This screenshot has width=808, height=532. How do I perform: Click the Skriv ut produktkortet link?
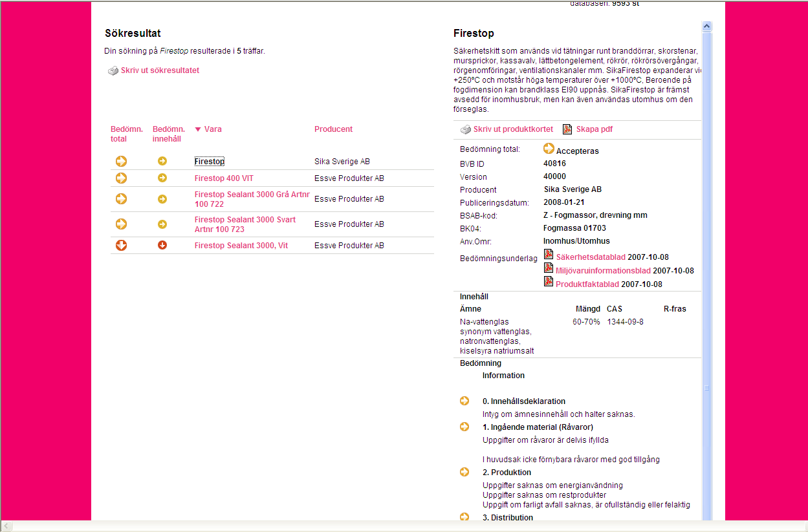(513, 129)
